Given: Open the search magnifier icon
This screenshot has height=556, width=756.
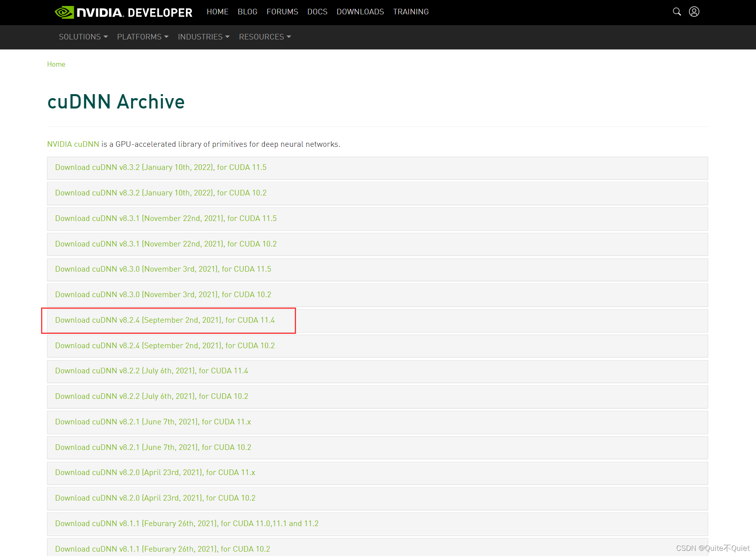Looking at the screenshot, I should point(677,12).
